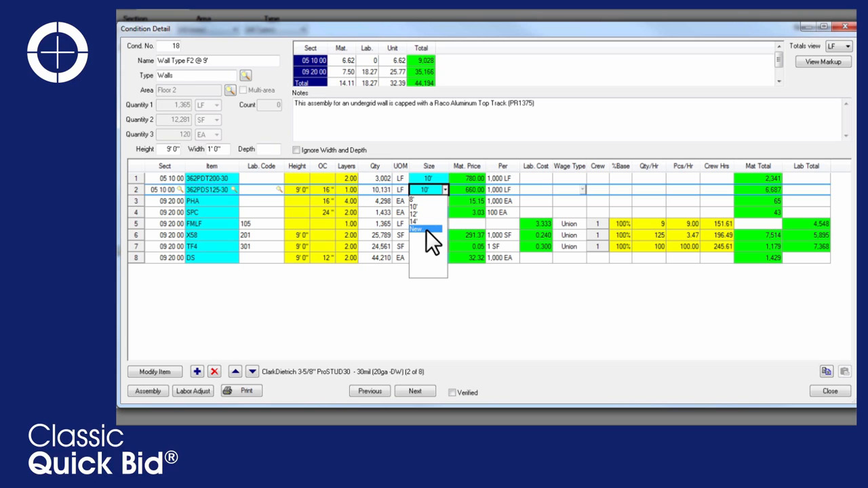Click Sect 05 10 00 in totals summary
This screenshot has width=868, height=488.
tap(311, 60)
